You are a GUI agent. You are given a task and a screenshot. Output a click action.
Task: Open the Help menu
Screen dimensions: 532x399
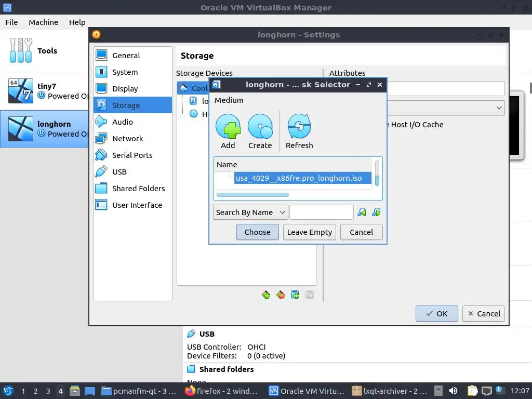(x=77, y=22)
